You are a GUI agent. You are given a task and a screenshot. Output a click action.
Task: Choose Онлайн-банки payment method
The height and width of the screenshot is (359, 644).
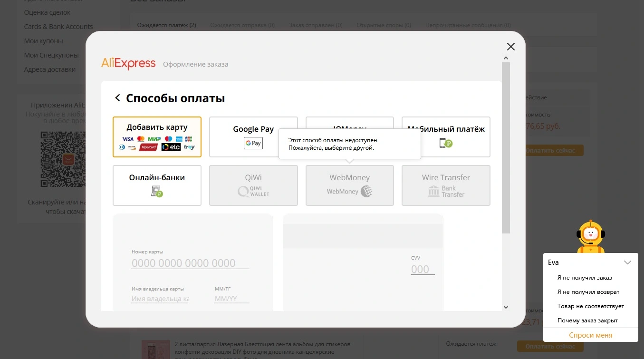[x=157, y=185]
